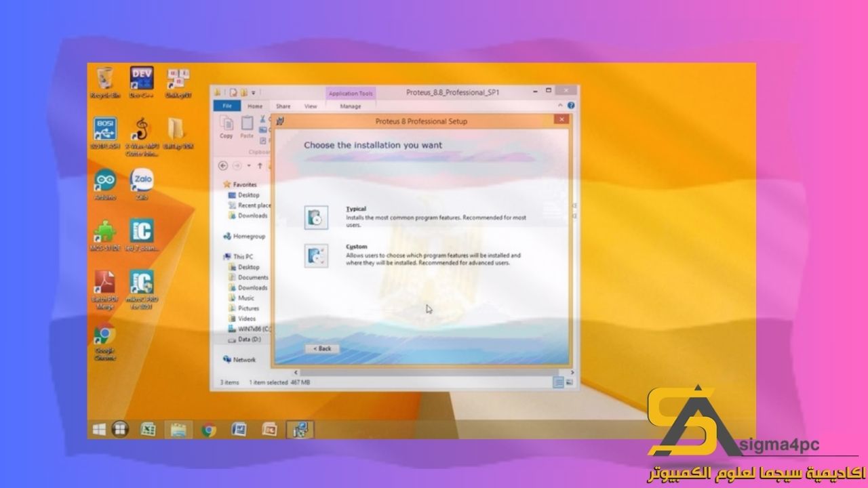Viewport: 868px width, 488px height.
Task: Open the File tab in Explorer
Action: (x=227, y=106)
